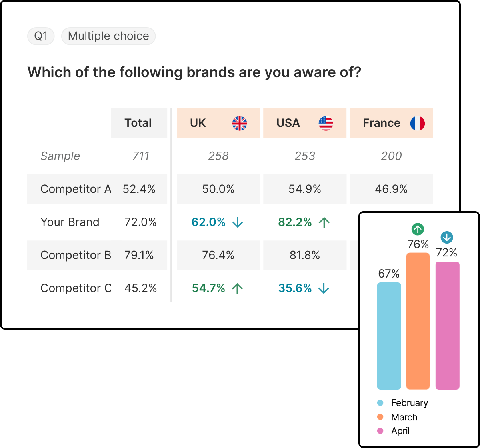Click the down arrow beside 35.6%

click(x=324, y=288)
